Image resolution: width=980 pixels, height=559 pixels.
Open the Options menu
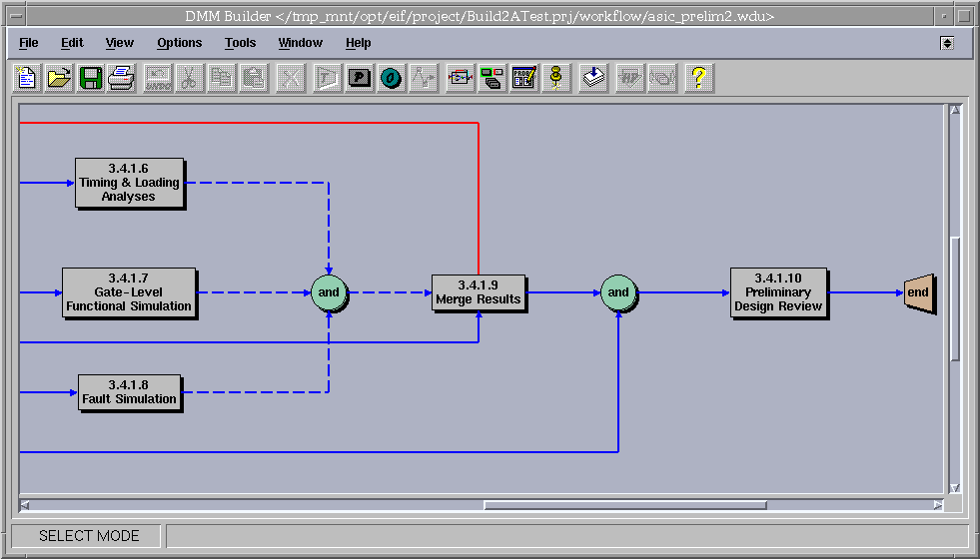tap(179, 43)
